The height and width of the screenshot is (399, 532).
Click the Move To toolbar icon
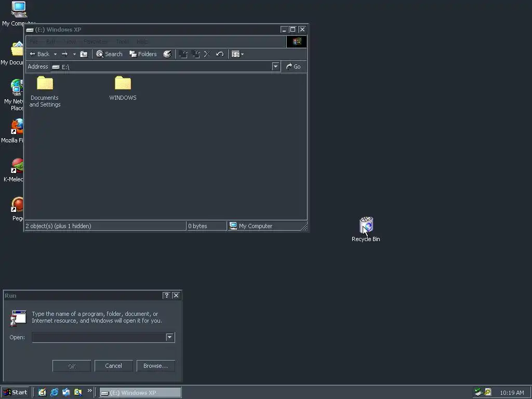[183, 54]
